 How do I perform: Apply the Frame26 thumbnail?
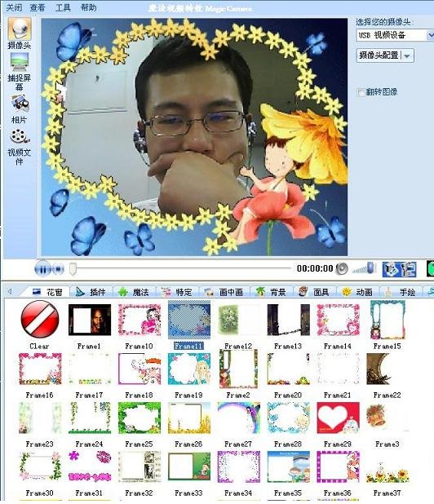pos(189,418)
